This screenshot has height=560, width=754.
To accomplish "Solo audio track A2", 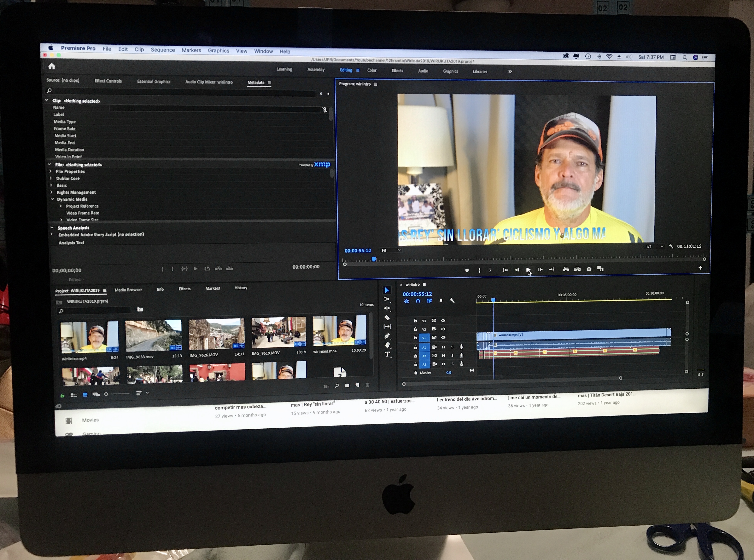I will [x=452, y=355].
